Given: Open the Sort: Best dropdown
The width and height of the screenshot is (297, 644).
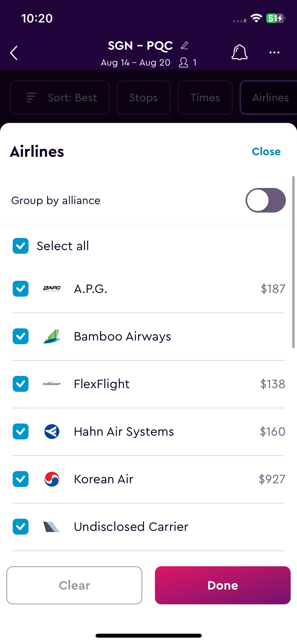Looking at the screenshot, I should pos(60,98).
